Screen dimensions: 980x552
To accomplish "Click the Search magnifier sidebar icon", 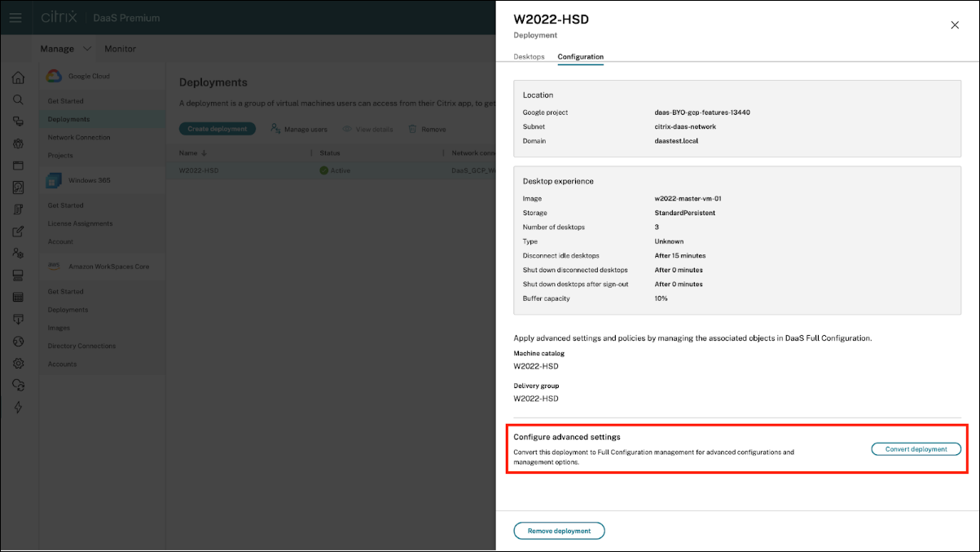I will [18, 99].
